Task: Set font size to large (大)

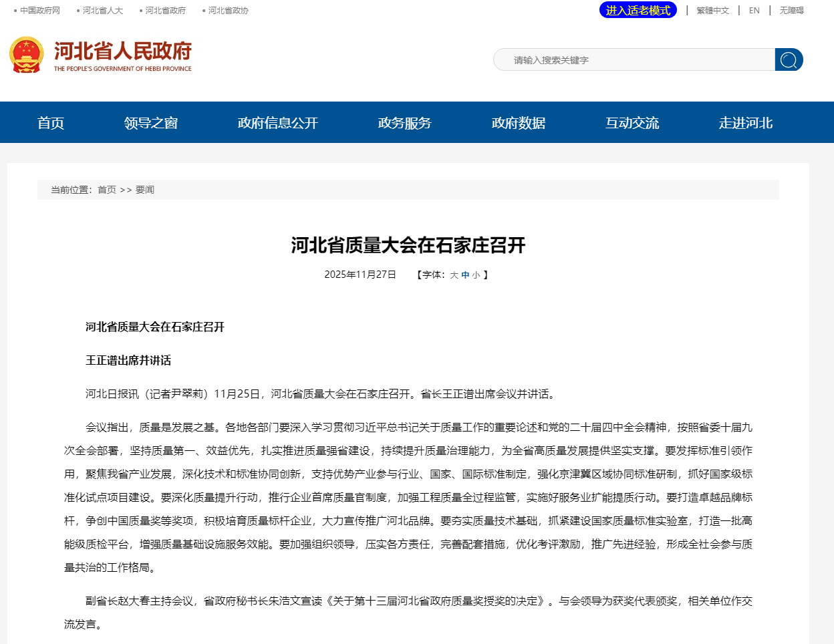Action: coord(454,275)
